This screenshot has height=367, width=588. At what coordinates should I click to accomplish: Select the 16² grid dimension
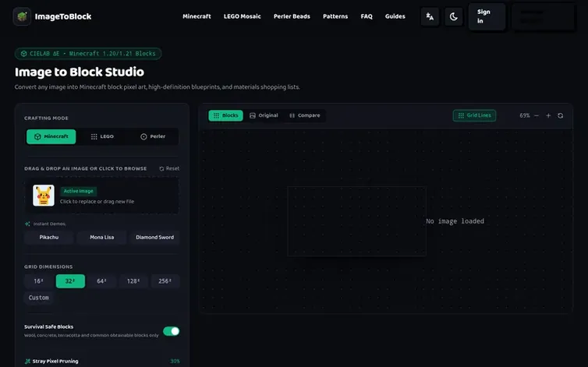pyautogui.click(x=39, y=281)
